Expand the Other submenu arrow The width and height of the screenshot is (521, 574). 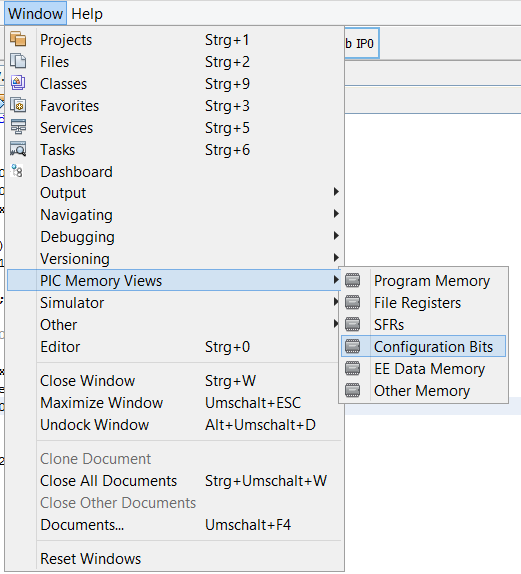[335, 324]
